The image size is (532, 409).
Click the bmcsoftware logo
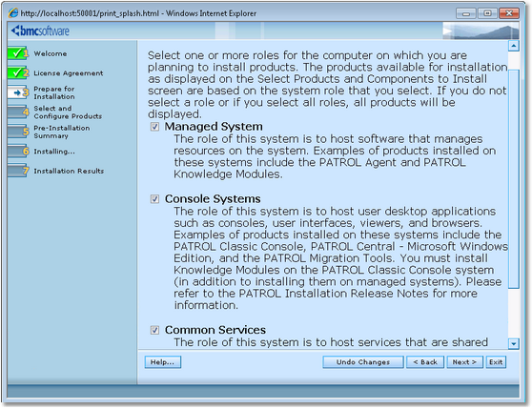40,31
